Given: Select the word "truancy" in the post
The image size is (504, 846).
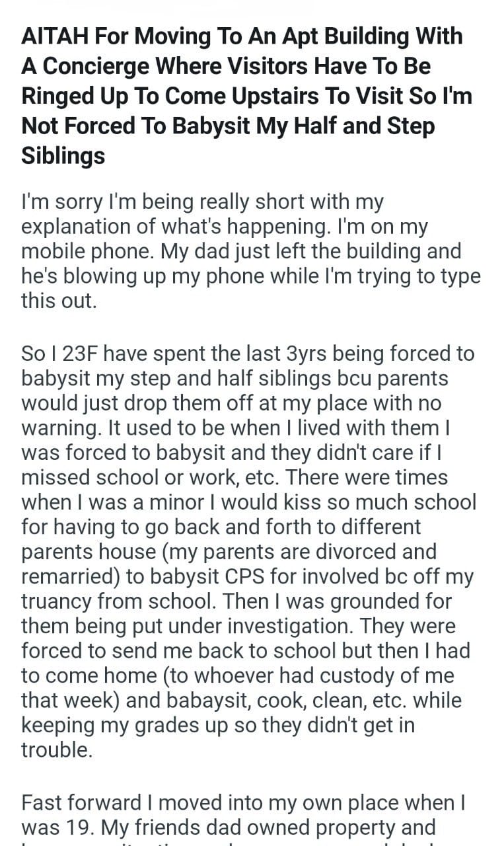Looking at the screenshot, I should pyautogui.click(x=62, y=601).
